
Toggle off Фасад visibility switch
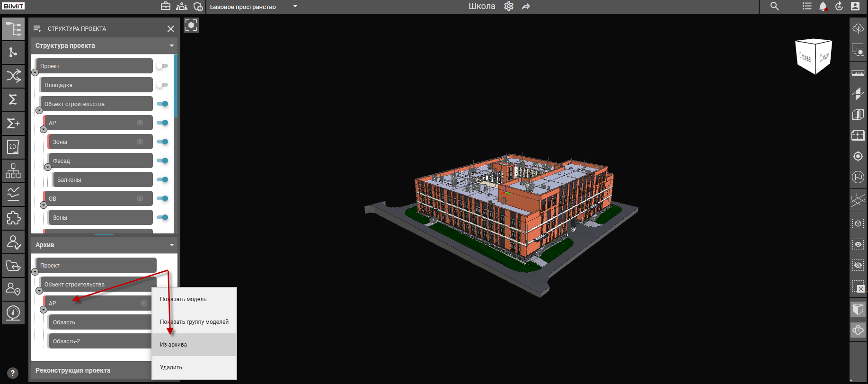point(162,161)
